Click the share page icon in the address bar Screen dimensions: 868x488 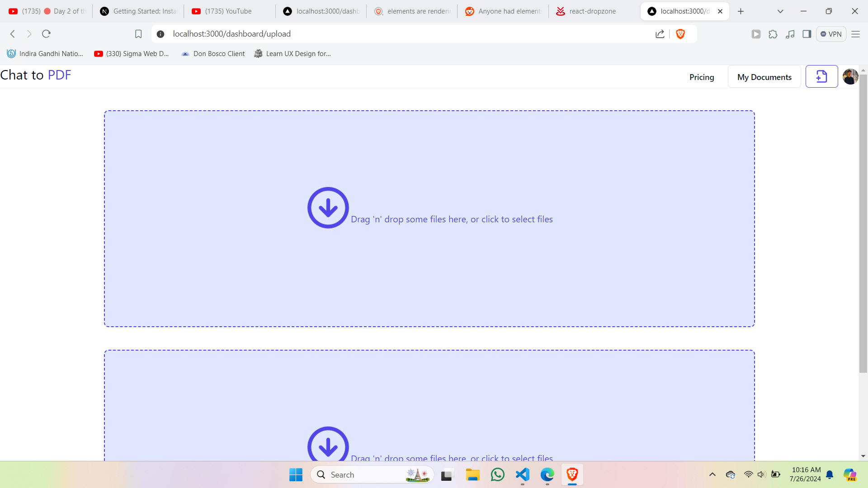tap(660, 34)
